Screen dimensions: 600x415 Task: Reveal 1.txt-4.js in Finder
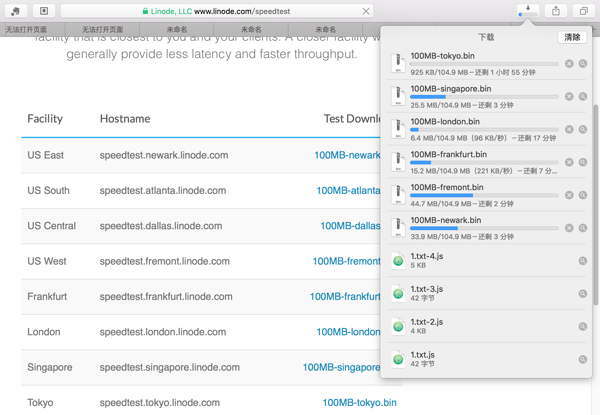[x=582, y=261]
